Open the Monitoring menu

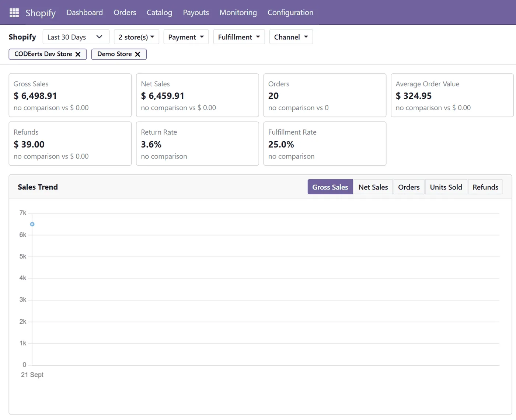point(238,13)
